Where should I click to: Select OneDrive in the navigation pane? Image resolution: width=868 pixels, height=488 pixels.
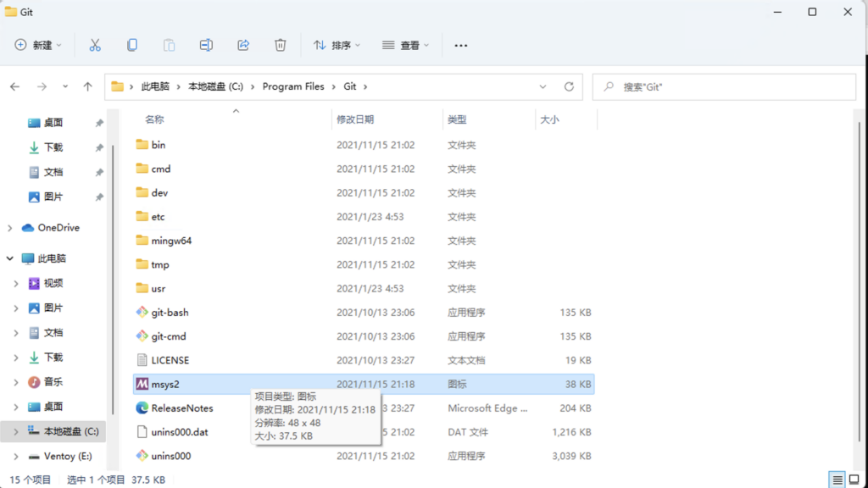[58, 228]
